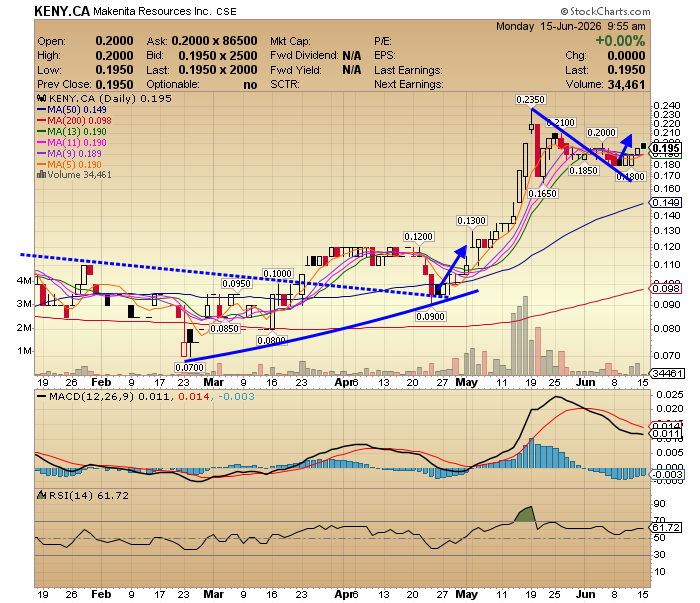700x603 pixels.
Task: Click the 0.1000 price annotation label
Action: point(278,274)
